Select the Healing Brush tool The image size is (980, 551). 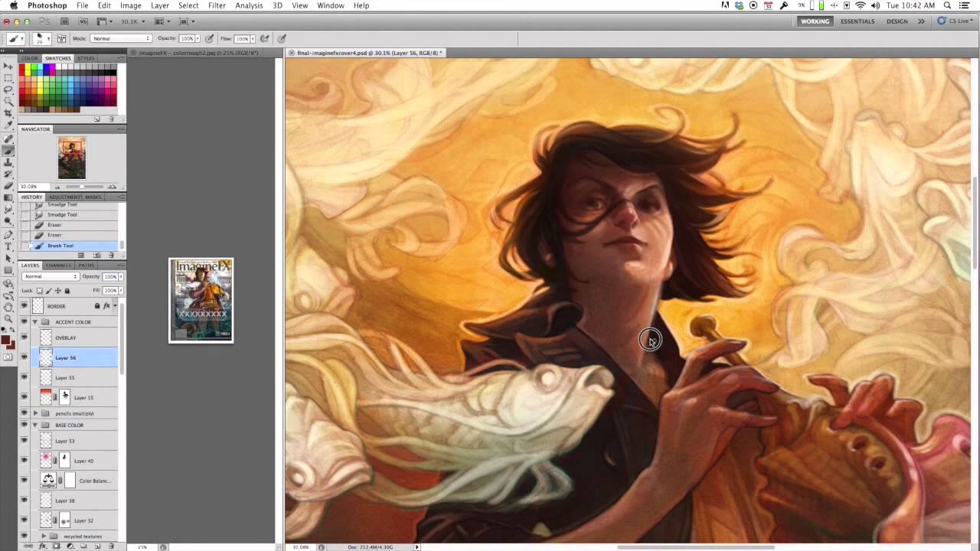click(8, 139)
